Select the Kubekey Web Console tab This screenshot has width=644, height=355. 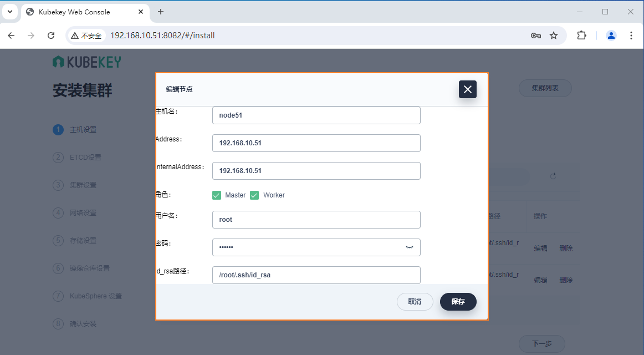coord(85,12)
